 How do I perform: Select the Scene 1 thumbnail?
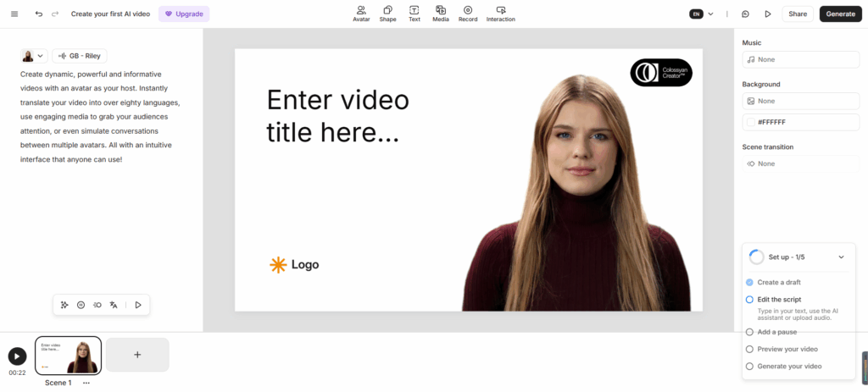[68, 356]
